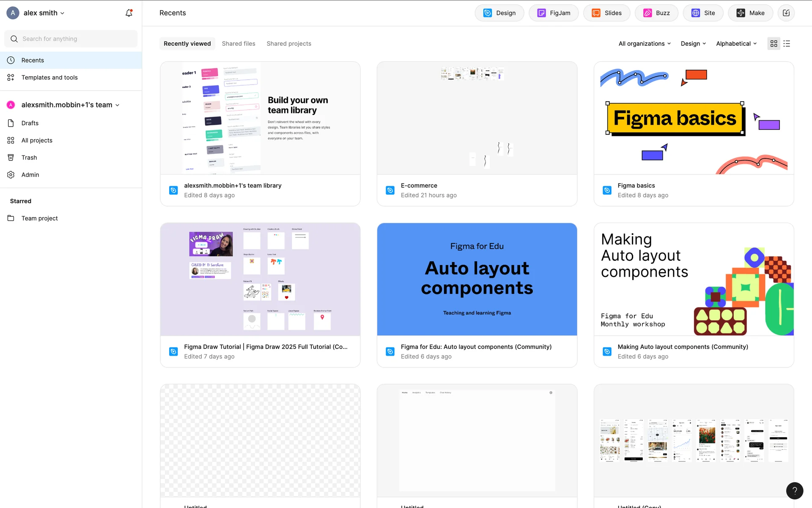Switch to grid view
Viewport: 812px width, 508px height.
[774, 44]
